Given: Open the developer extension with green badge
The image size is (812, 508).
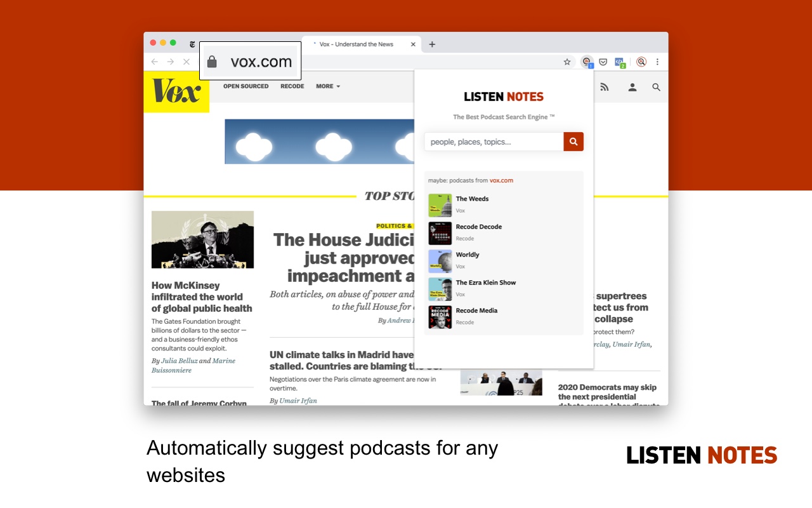Looking at the screenshot, I should pos(620,62).
